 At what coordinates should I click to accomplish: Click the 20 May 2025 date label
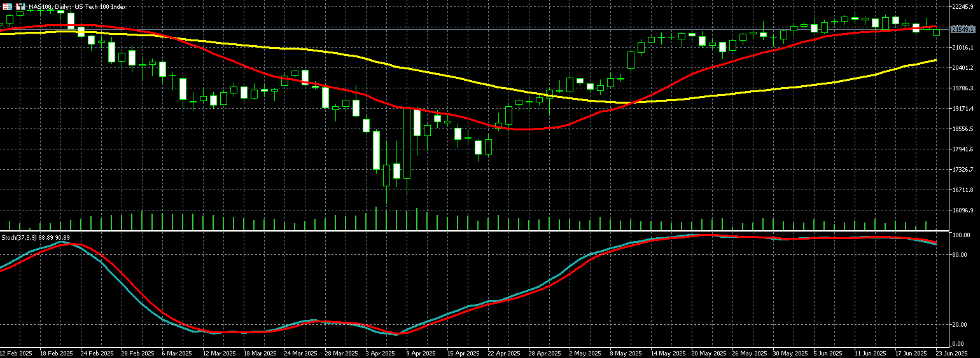708,353
